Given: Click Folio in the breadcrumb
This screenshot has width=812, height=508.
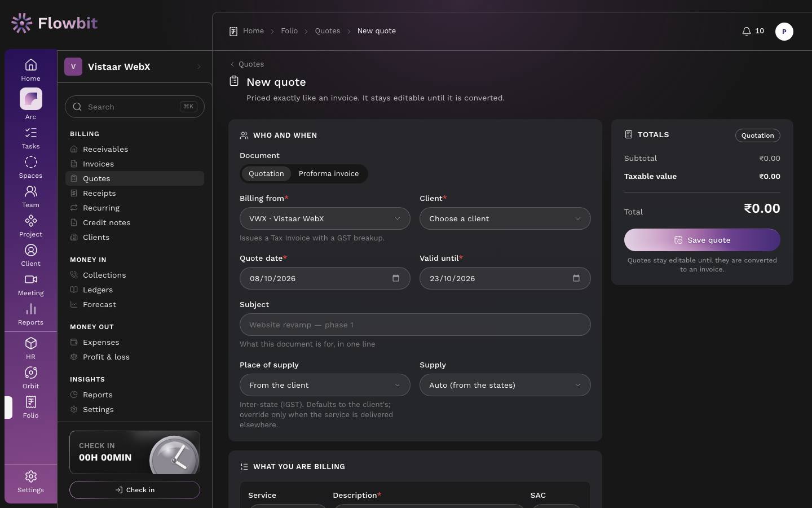Looking at the screenshot, I should (289, 31).
